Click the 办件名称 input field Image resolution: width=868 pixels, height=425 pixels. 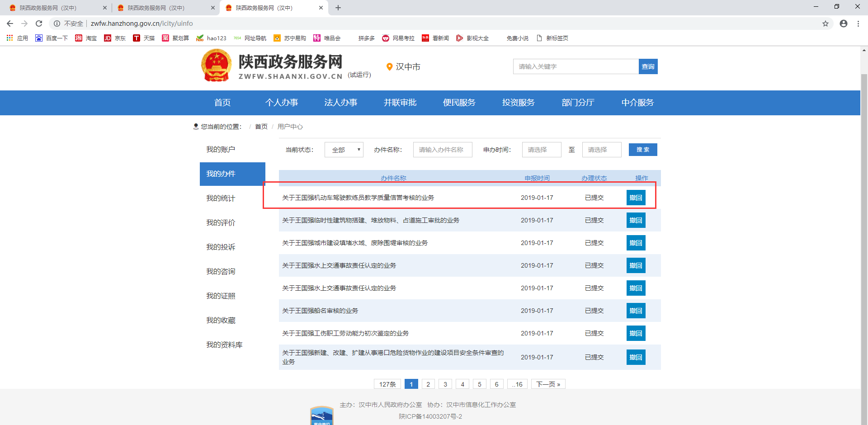pyautogui.click(x=442, y=149)
